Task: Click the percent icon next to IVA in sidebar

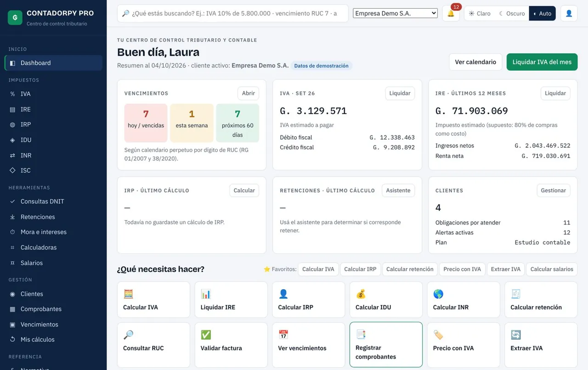Action: pyautogui.click(x=12, y=94)
